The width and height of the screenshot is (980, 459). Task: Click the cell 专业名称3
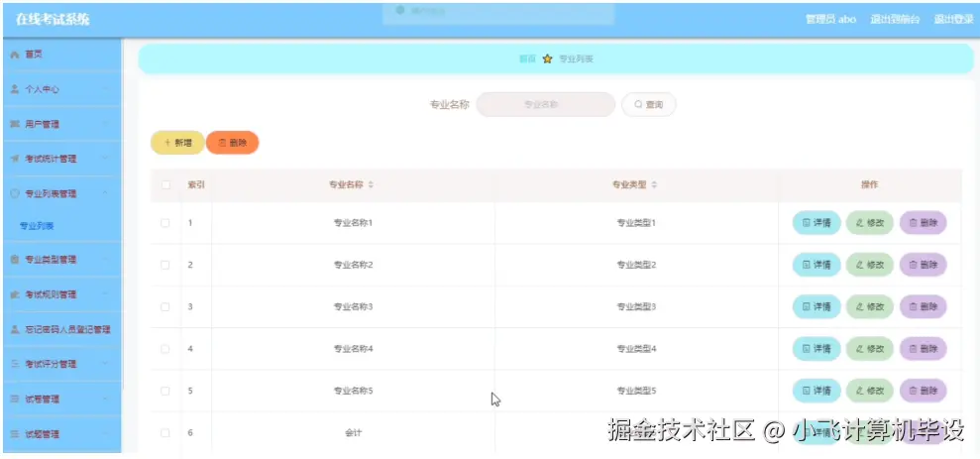click(353, 306)
